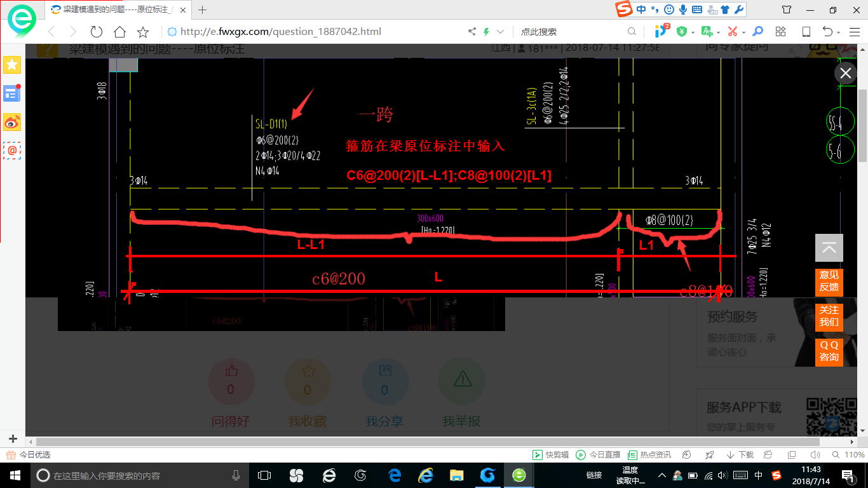This screenshot has width=868, height=488.
Task: Bookmark this page with star icon
Action: click(143, 32)
